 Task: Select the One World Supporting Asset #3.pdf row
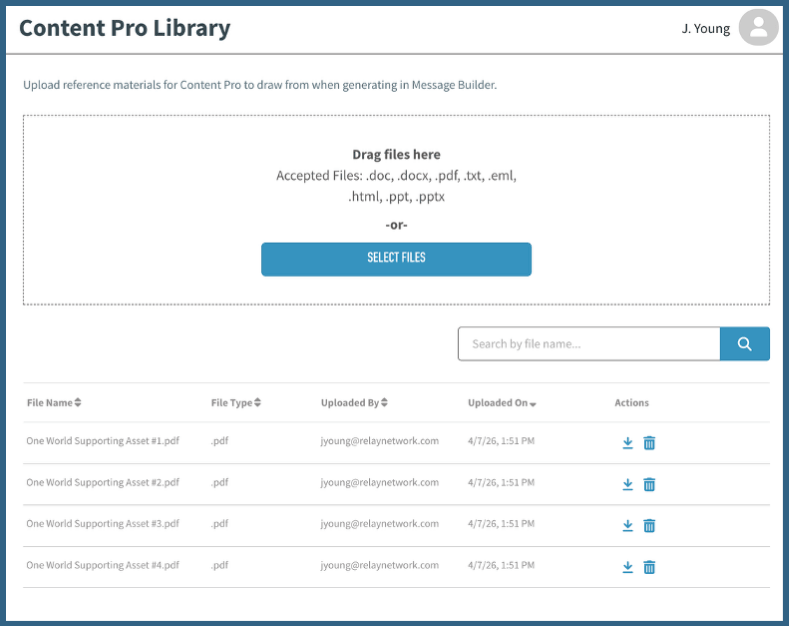pyautogui.click(x=102, y=524)
